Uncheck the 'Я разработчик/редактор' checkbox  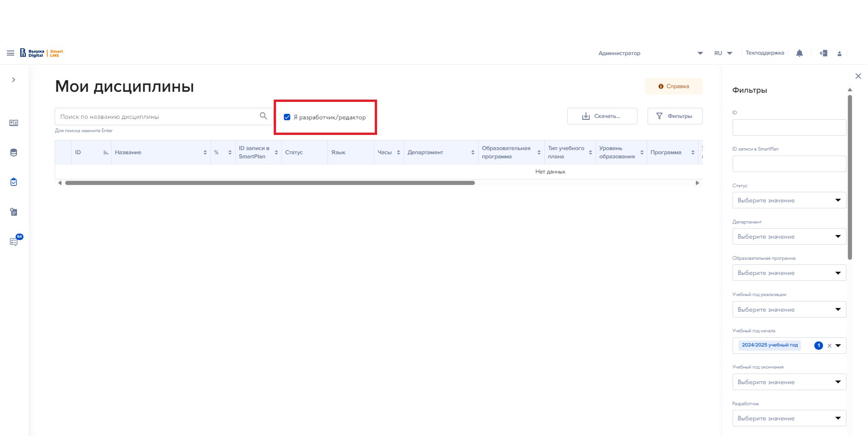tap(287, 117)
